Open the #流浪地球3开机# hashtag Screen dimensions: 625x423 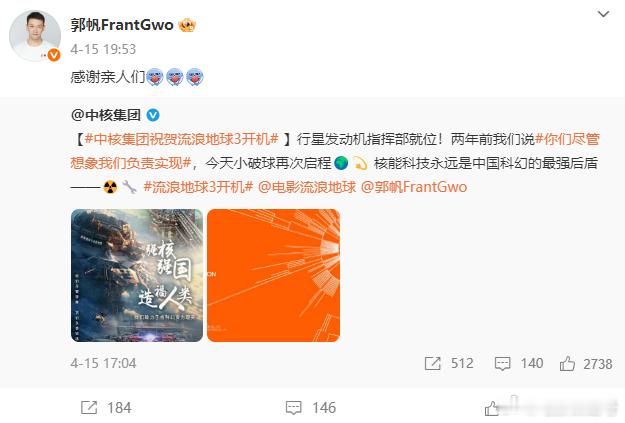198,187
